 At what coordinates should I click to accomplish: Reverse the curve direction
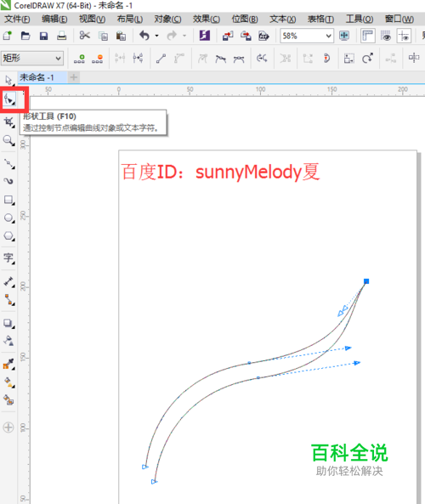(x=262, y=59)
